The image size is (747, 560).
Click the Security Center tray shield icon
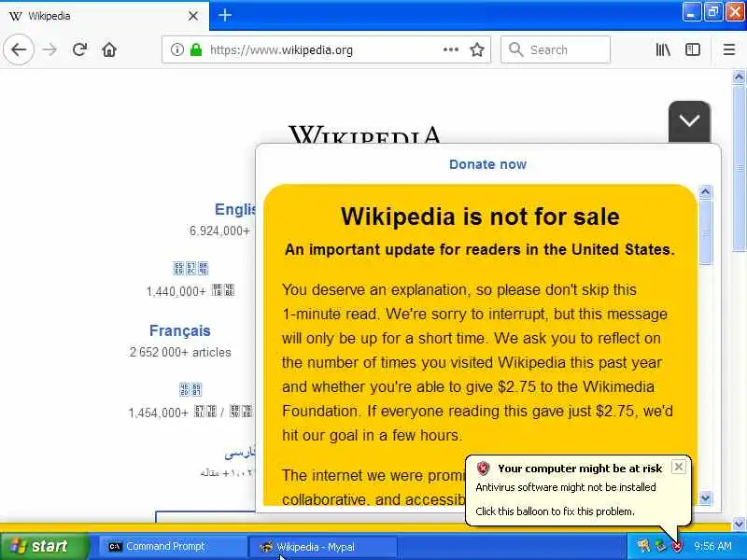click(x=677, y=546)
